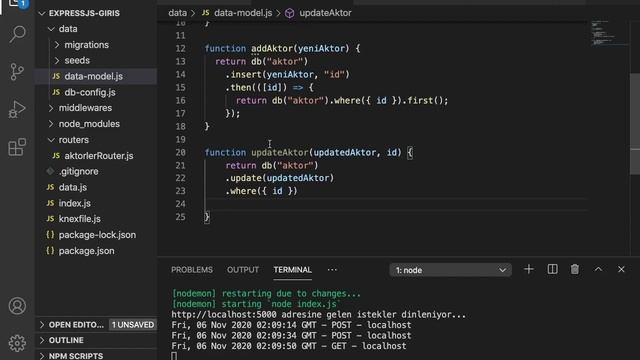Click 'nodemon restarting due to changes' terminal line
Viewport: 640px width, 360px height.
[266, 293]
